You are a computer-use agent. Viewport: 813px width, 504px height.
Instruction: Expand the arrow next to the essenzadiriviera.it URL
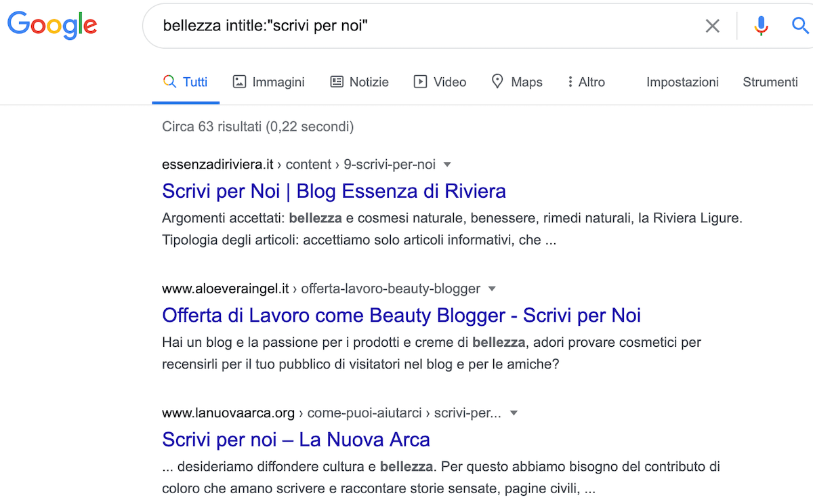pos(447,165)
